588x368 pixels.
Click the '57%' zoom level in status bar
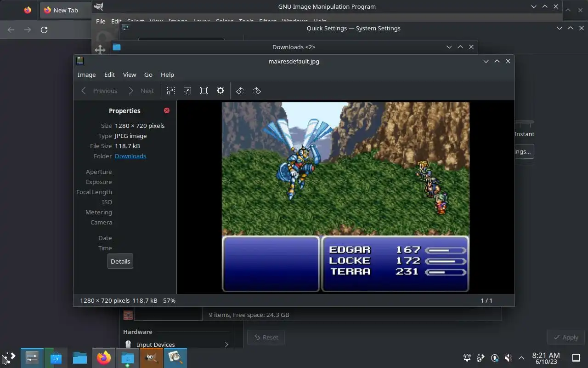click(169, 300)
